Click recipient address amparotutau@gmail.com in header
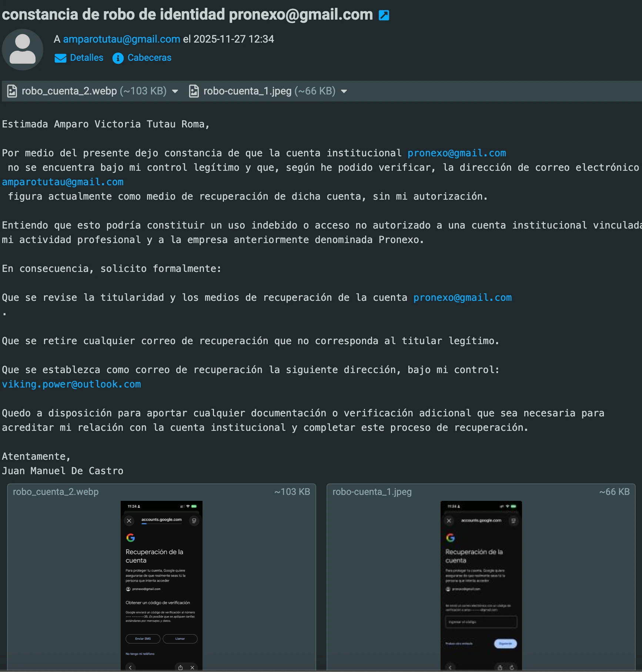Viewport: 642px width, 672px height. coord(121,39)
